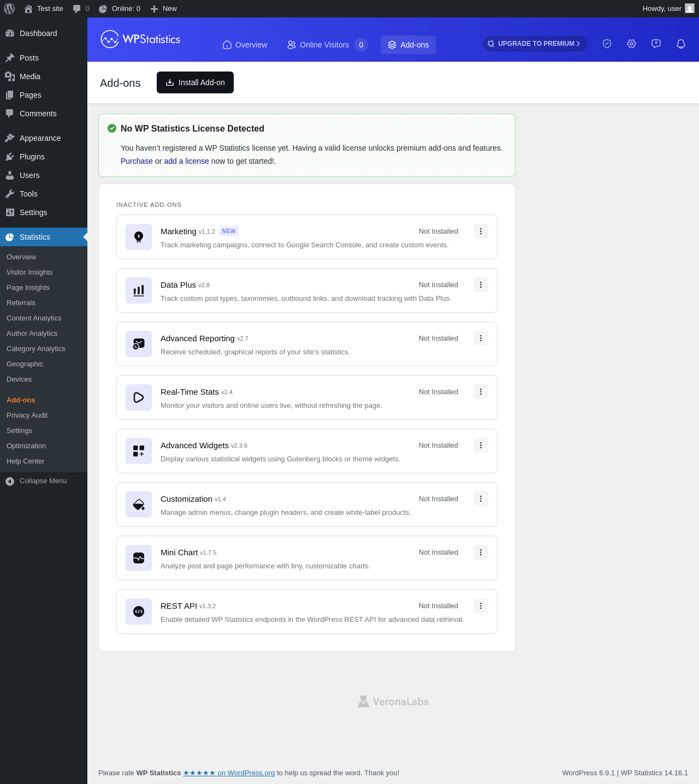Click the Marketing add-on lightbulb icon
Screen dimensions: 699x784
139,237
